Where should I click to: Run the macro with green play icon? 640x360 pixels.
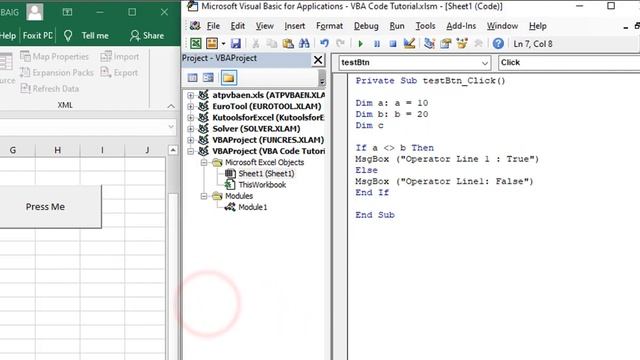(x=360, y=44)
